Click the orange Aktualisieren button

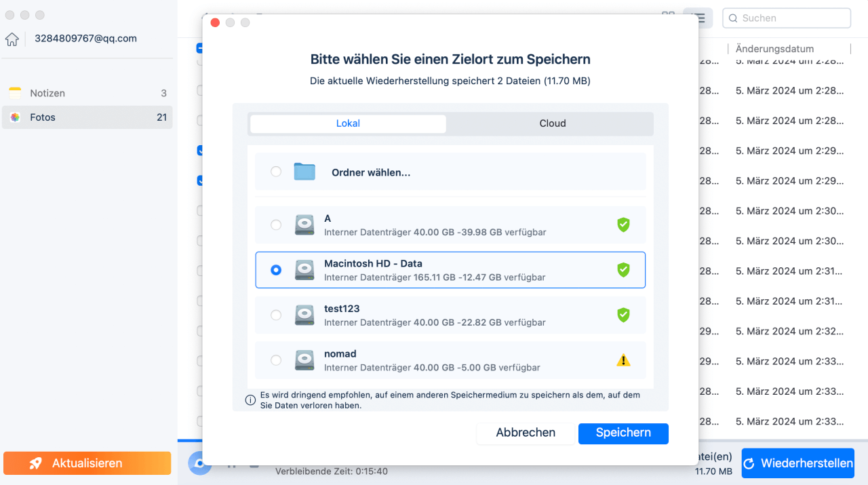pos(87,463)
